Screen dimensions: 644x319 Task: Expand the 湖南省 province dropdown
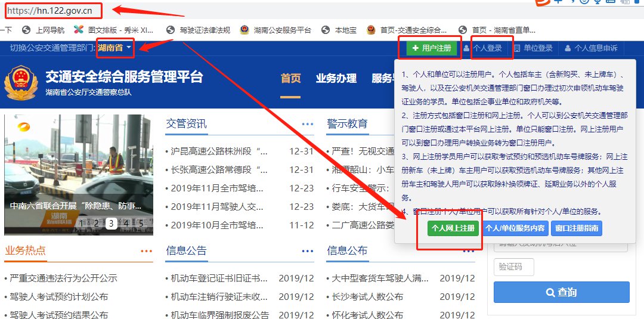(114, 48)
